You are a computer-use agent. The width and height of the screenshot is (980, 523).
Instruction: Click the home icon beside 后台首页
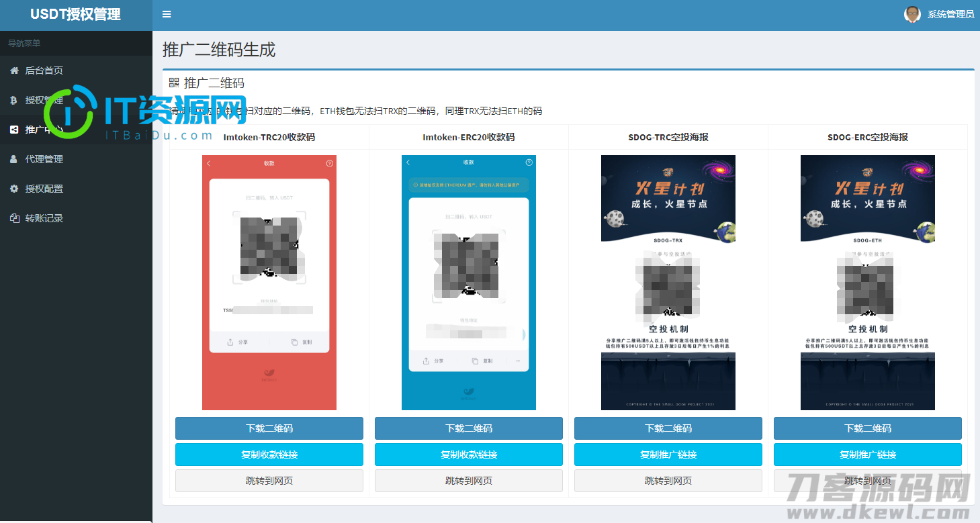[x=14, y=70]
